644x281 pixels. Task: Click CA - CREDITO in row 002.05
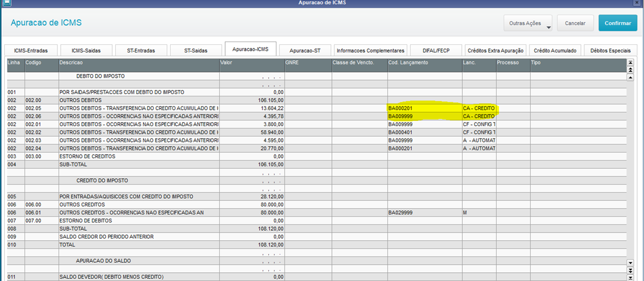pos(479,108)
